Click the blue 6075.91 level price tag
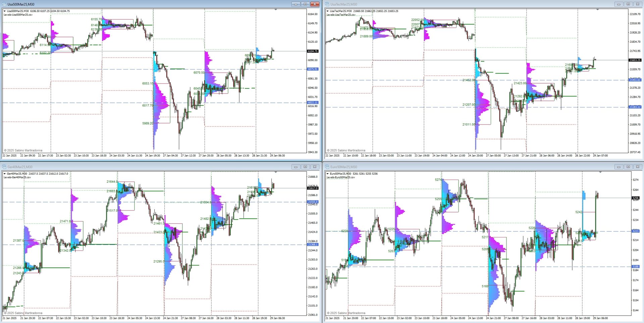644x323 pixels. pos(313,69)
